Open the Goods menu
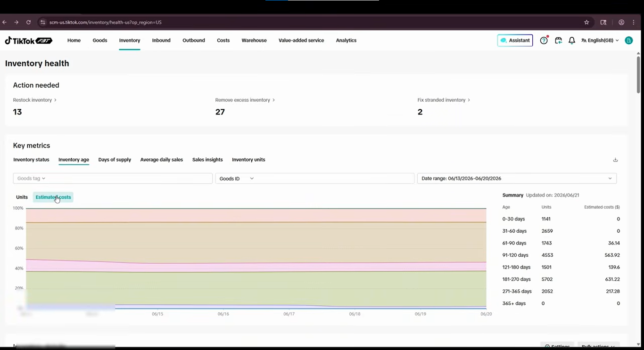The image size is (644, 350). click(x=100, y=41)
